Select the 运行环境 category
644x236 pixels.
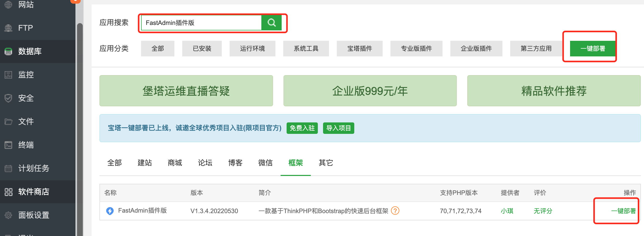click(x=252, y=49)
